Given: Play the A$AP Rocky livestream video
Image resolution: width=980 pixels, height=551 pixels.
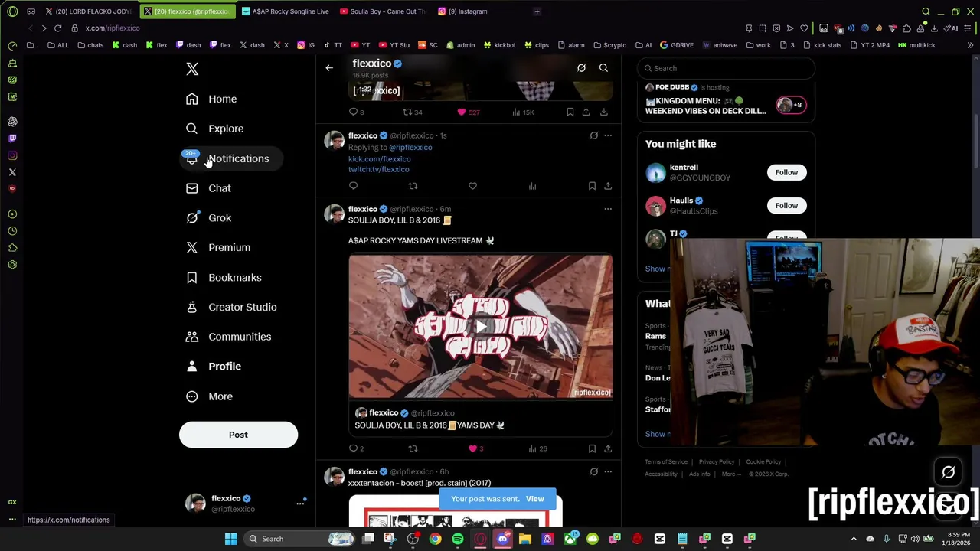Looking at the screenshot, I should pos(481,327).
